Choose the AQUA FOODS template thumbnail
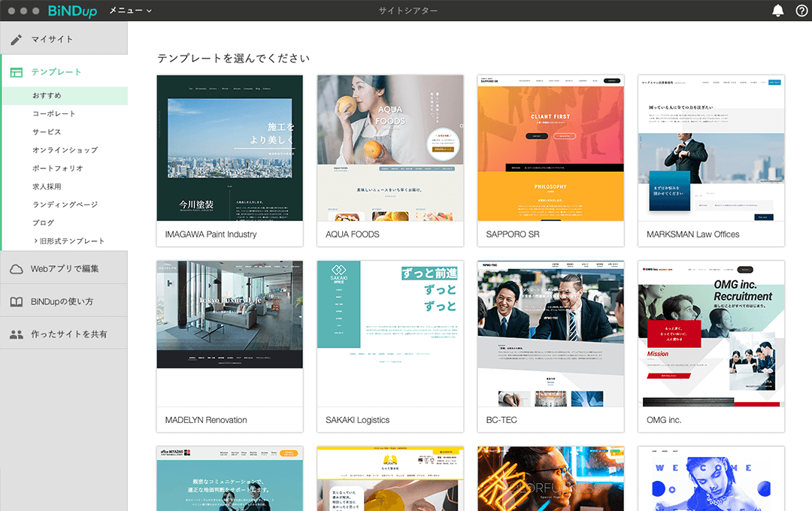Viewport: 812px width, 511px height. pos(390,148)
